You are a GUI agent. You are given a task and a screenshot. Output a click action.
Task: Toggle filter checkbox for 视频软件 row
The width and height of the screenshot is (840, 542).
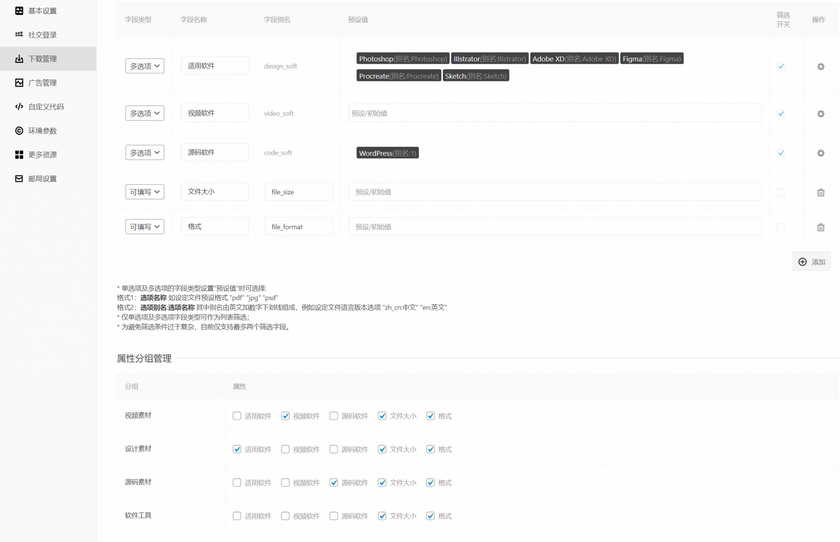click(781, 114)
